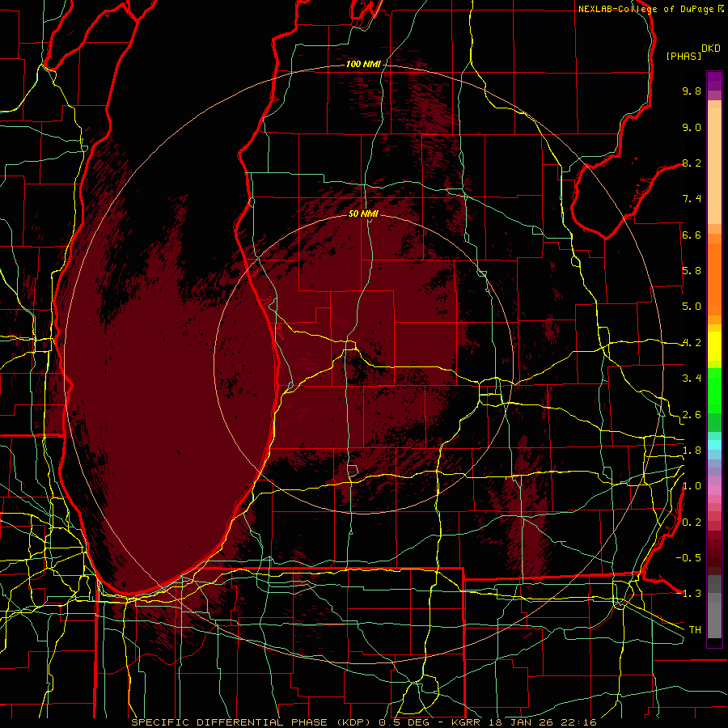Image resolution: width=728 pixels, height=728 pixels.
Task: Click the purple top segment of the color bar
Action: pyautogui.click(x=714, y=81)
